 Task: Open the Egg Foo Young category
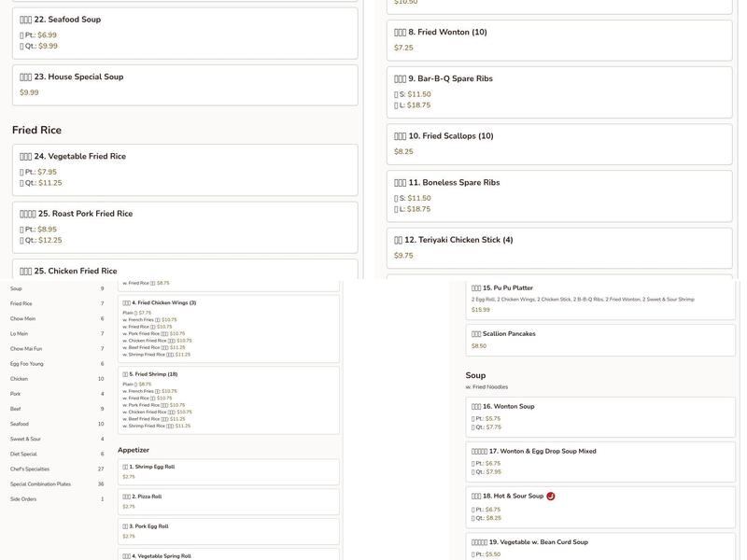27,363
